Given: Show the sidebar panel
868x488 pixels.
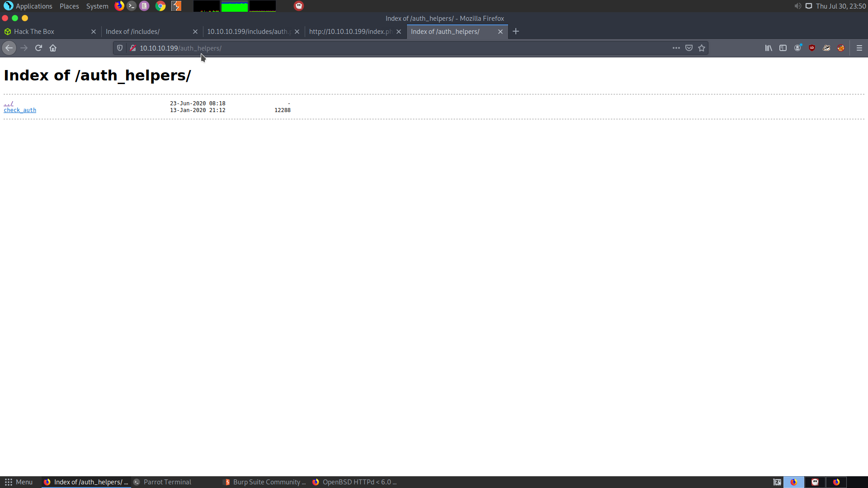Looking at the screenshot, I should coord(783,48).
